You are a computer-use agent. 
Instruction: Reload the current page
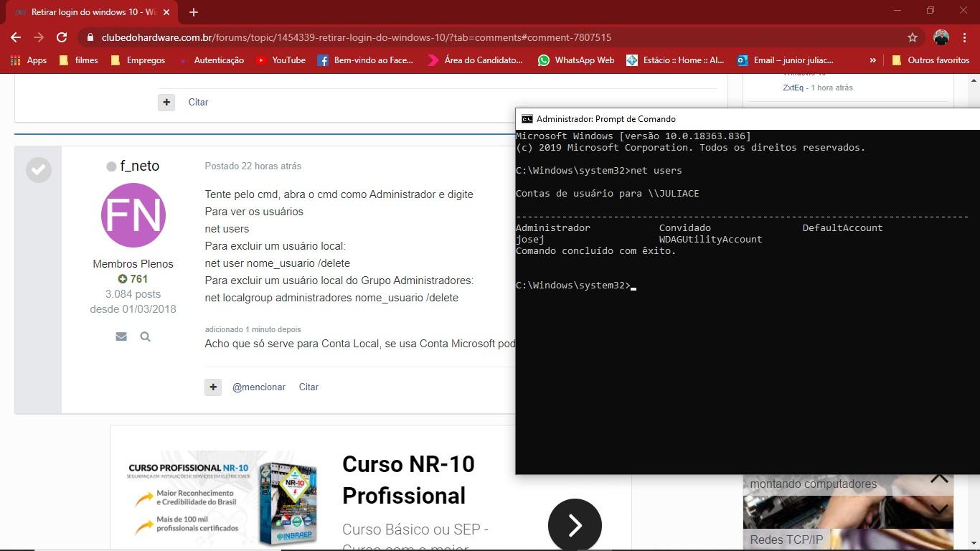coord(62,37)
